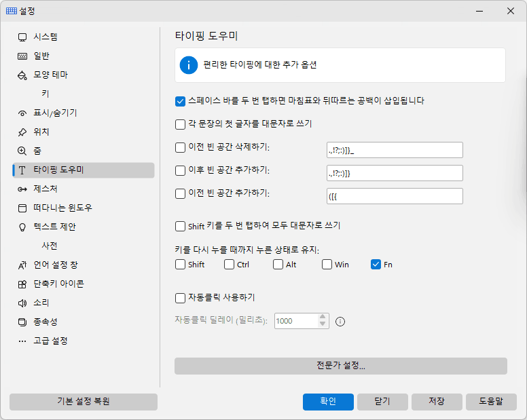Click the keyboard app icon in title bar

pyautogui.click(x=12, y=11)
